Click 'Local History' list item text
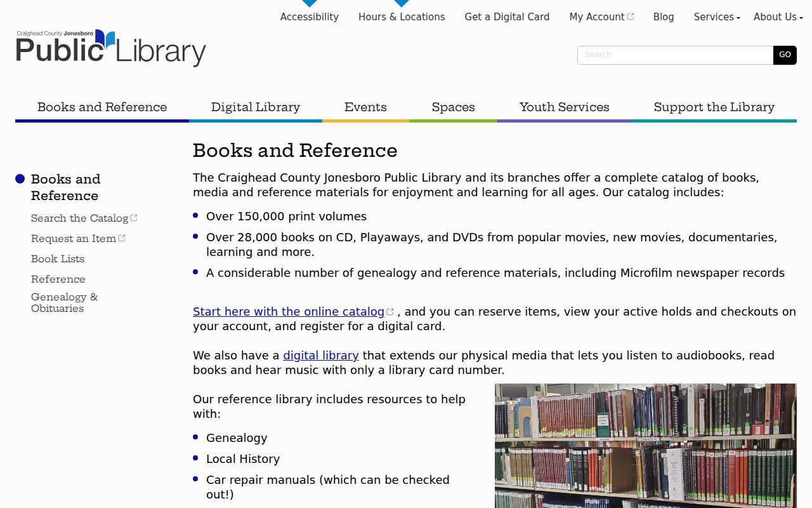 [x=243, y=459]
